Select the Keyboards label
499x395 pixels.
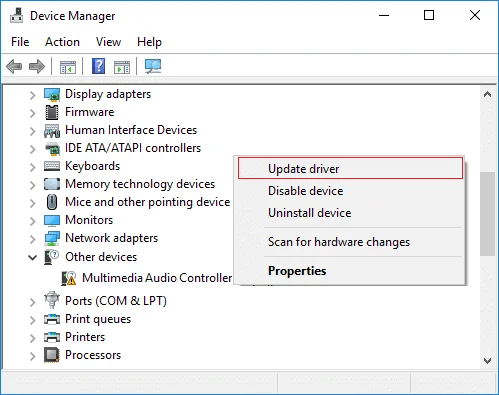click(92, 166)
